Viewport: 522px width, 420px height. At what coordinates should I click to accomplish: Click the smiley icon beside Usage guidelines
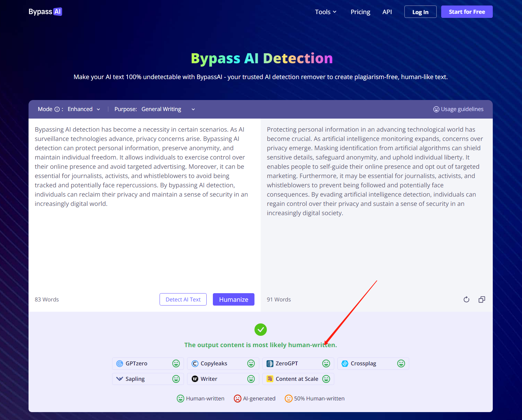436,109
